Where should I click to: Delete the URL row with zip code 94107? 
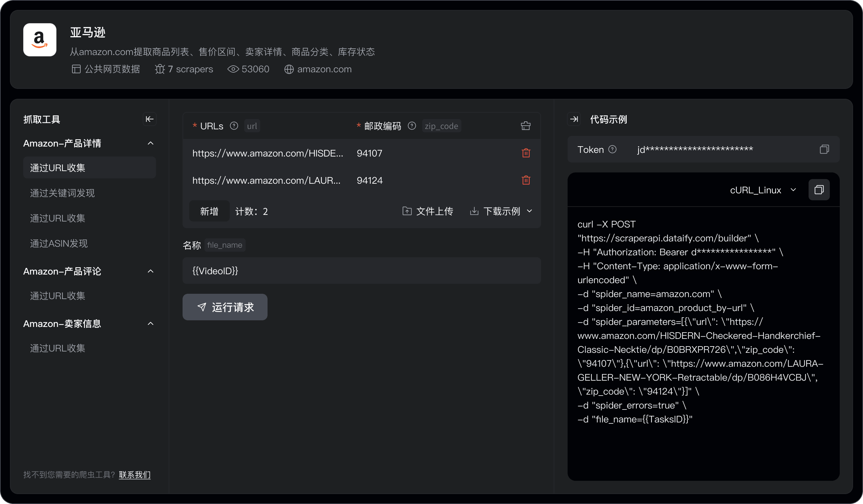pyautogui.click(x=526, y=153)
